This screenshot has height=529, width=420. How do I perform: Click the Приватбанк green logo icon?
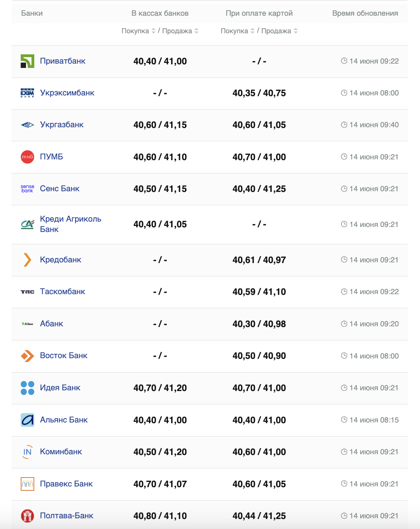(x=27, y=61)
